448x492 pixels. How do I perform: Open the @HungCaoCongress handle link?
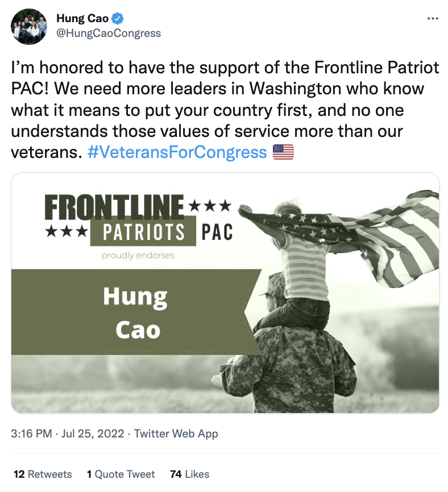tap(109, 34)
